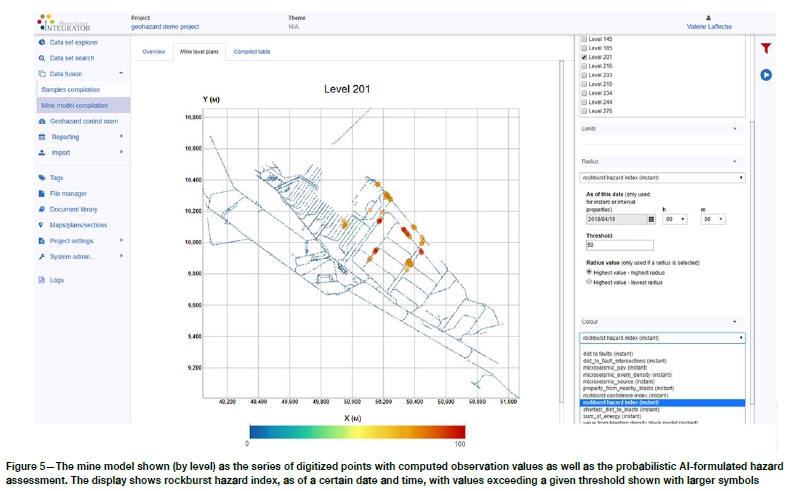The width and height of the screenshot is (795, 491).
Task: Click the Geohazard control room icon
Action: tap(41, 121)
